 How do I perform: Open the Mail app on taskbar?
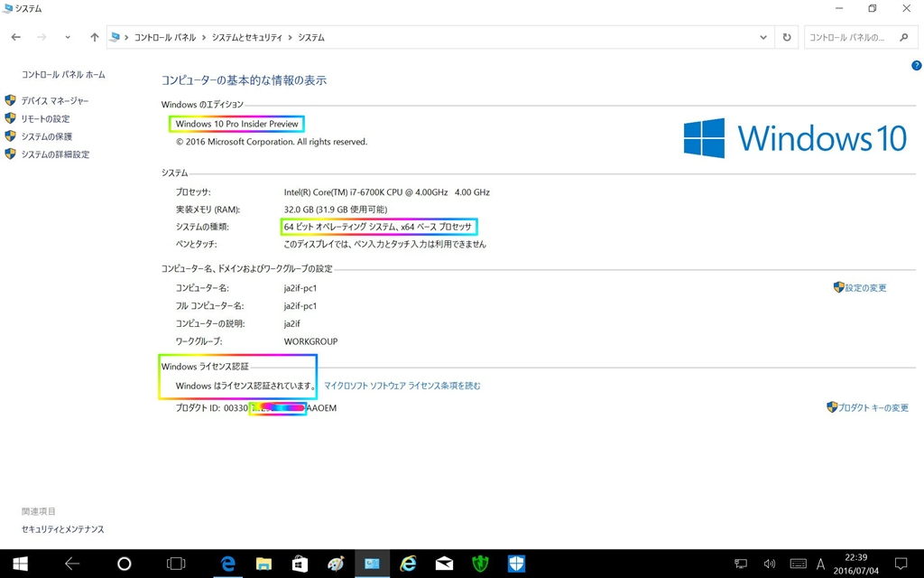tap(444, 564)
